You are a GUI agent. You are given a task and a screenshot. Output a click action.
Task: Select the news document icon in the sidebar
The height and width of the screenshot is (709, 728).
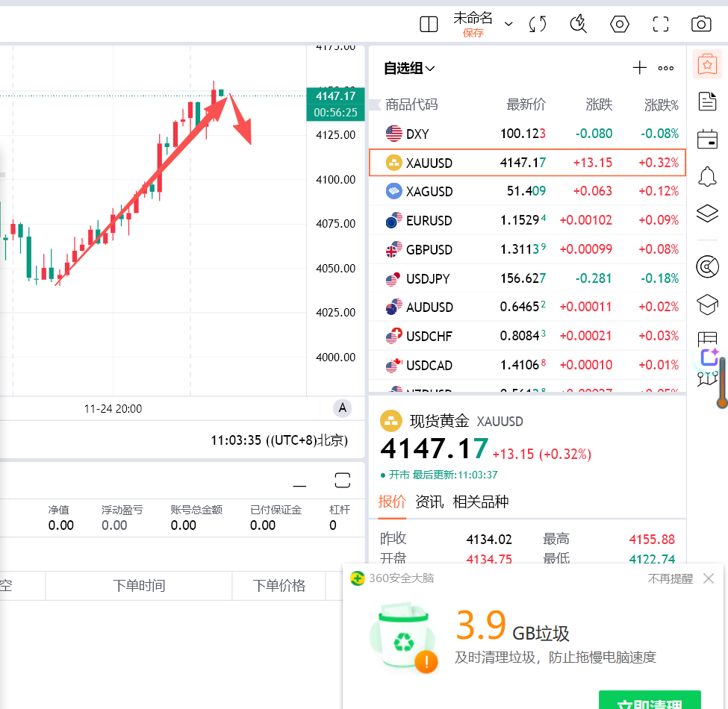[x=706, y=101]
